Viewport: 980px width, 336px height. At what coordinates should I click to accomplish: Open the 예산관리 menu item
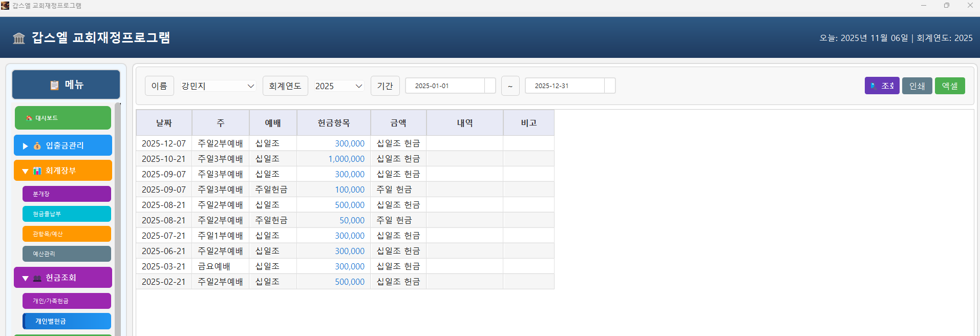coord(67,254)
